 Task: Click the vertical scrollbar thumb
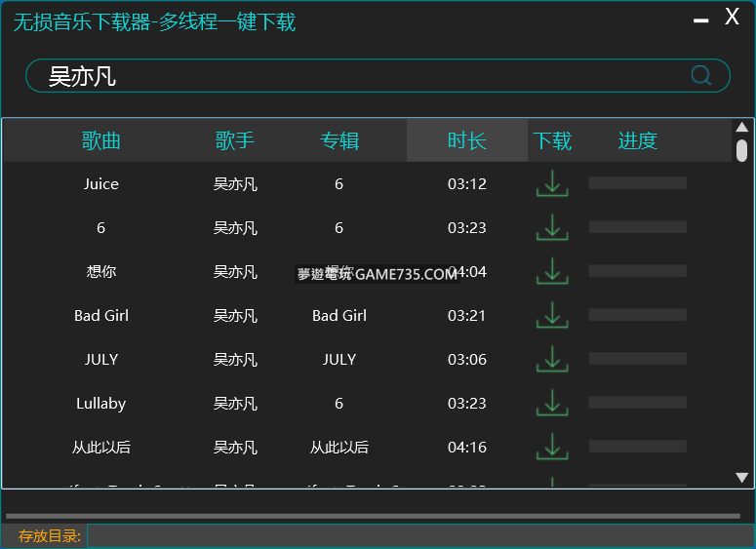[741, 150]
